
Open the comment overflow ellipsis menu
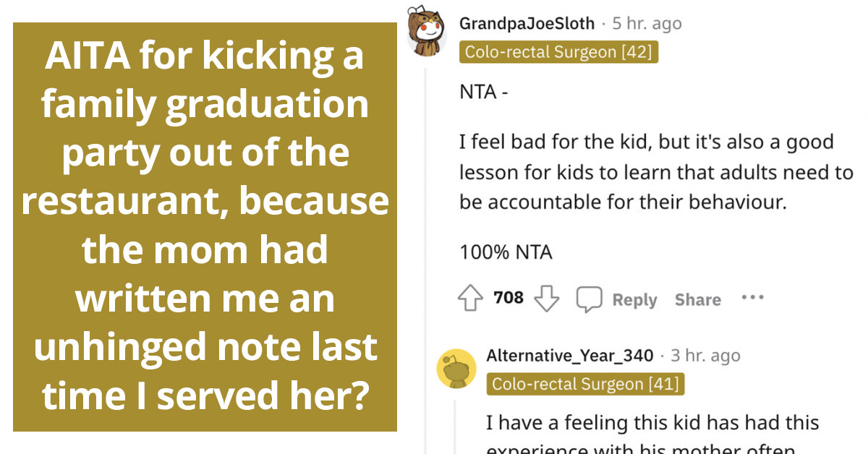click(x=753, y=296)
